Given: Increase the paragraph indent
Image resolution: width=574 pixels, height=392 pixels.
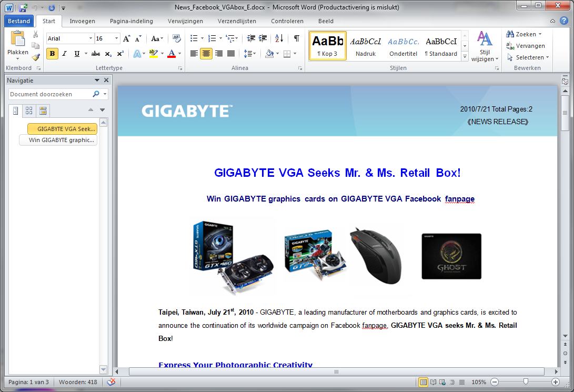Looking at the screenshot, I should [263, 38].
